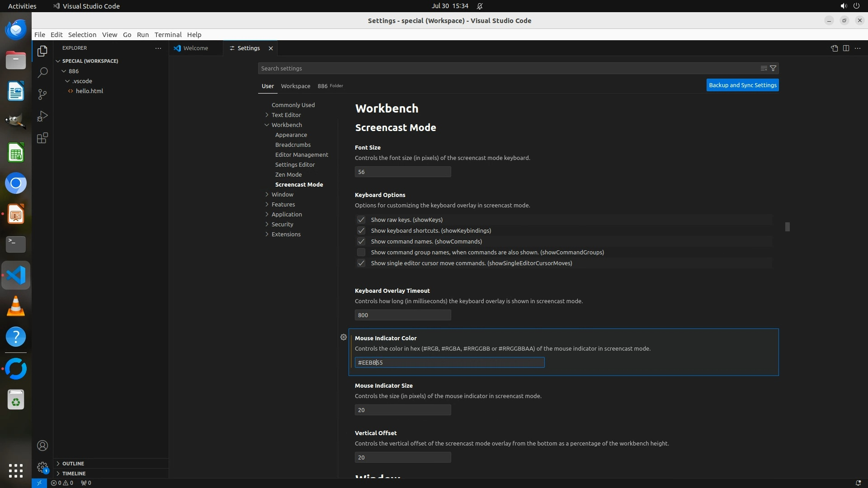Open the Terminal menu
Image resolution: width=868 pixels, height=488 pixels.
point(168,35)
